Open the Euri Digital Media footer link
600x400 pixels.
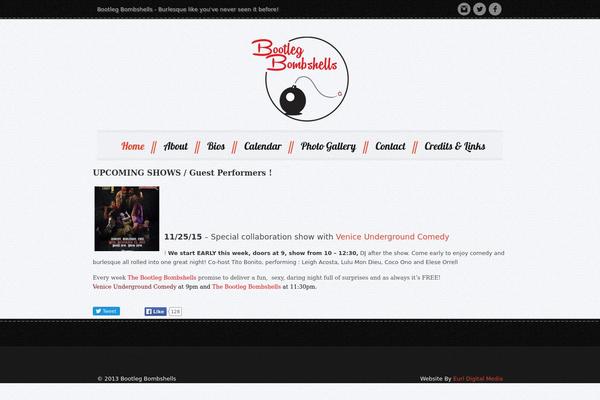(x=478, y=379)
